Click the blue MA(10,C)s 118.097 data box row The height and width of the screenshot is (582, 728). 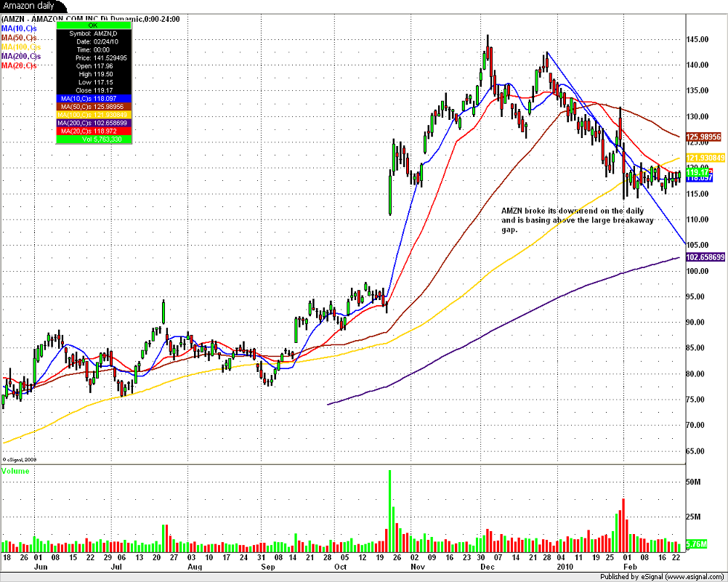click(x=93, y=99)
